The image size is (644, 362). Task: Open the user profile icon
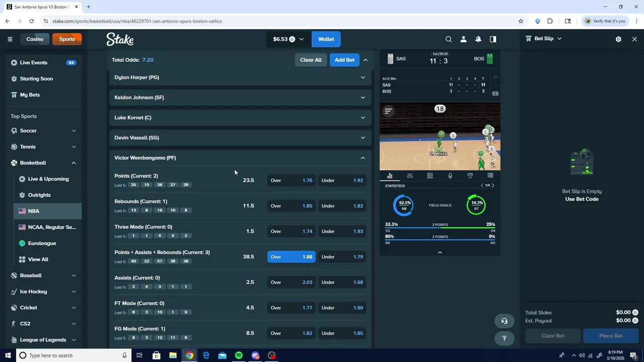click(463, 39)
